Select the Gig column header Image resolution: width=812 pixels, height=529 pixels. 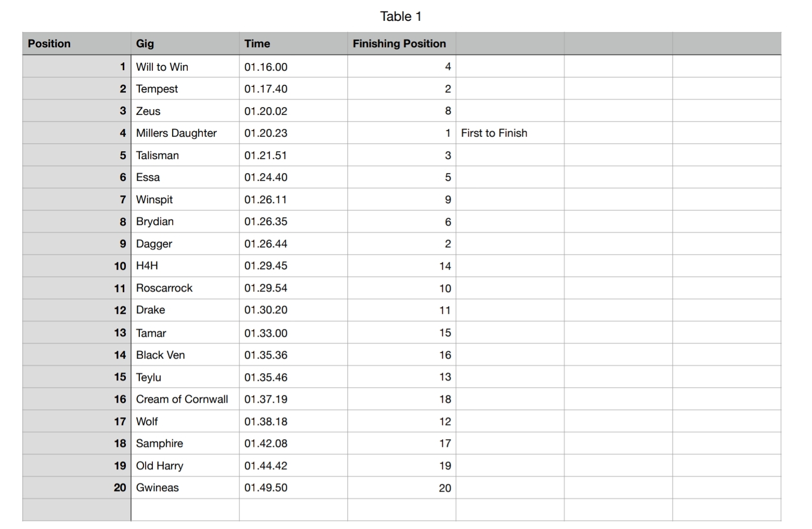185,44
